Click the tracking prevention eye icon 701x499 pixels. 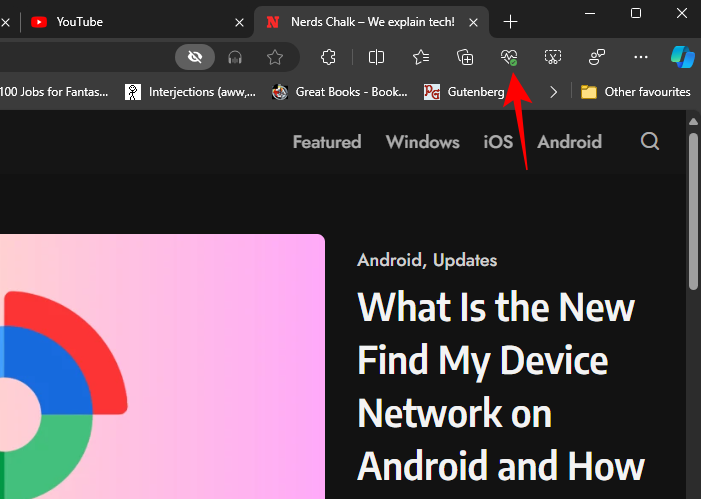click(x=195, y=57)
